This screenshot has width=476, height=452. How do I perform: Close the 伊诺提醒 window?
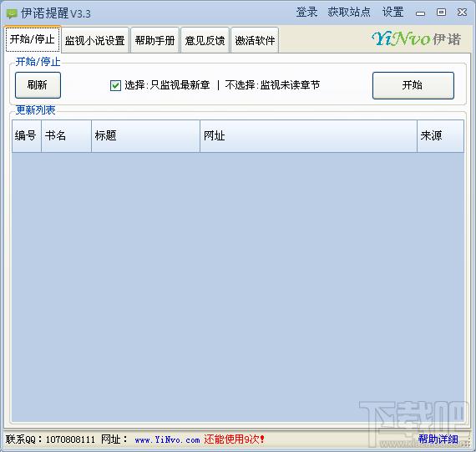(x=462, y=13)
